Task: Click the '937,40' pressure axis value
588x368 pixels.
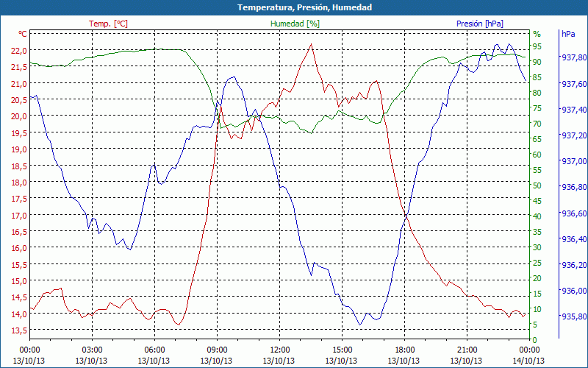Action: (574, 109)
